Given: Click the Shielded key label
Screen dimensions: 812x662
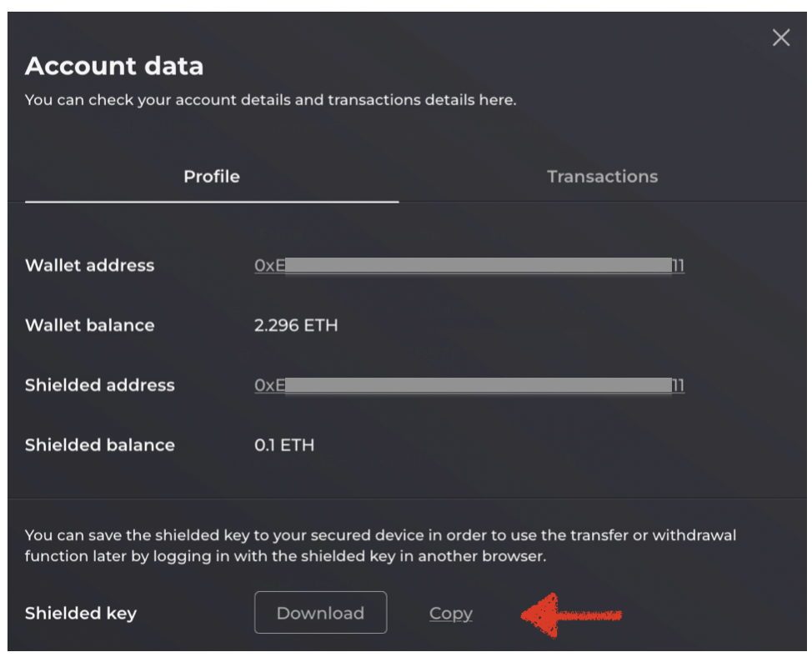Looking at the screenshot, I should coord(80,612).
